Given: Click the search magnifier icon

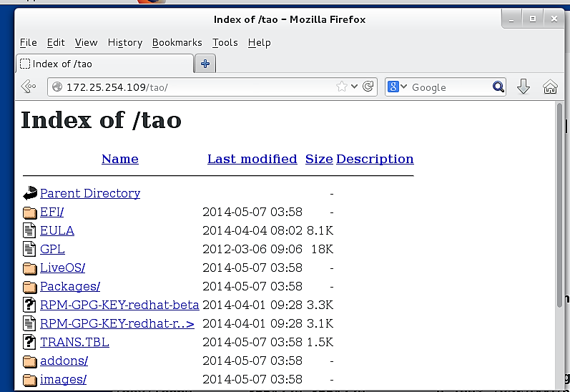Looking at the screenshot, I should pyautogui.click(x=498, y=87).
